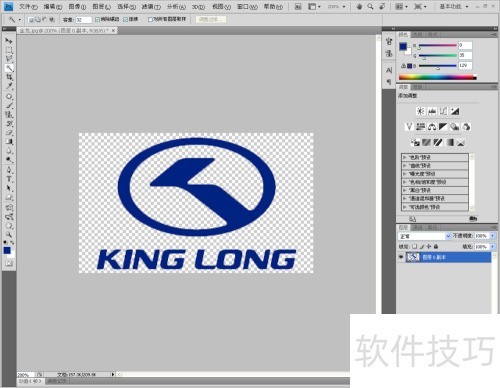
Task: Select the Rectangular Marquee tool
Action: pos(9,50)
